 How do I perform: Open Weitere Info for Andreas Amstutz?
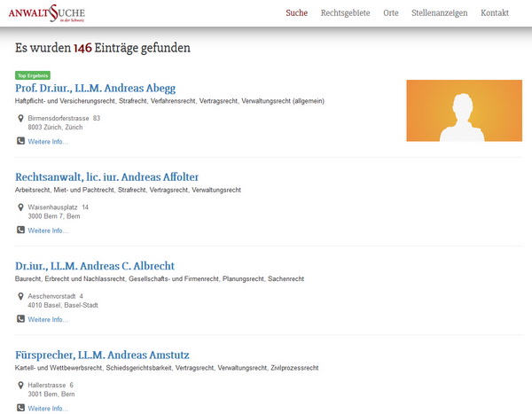[48, 409]
